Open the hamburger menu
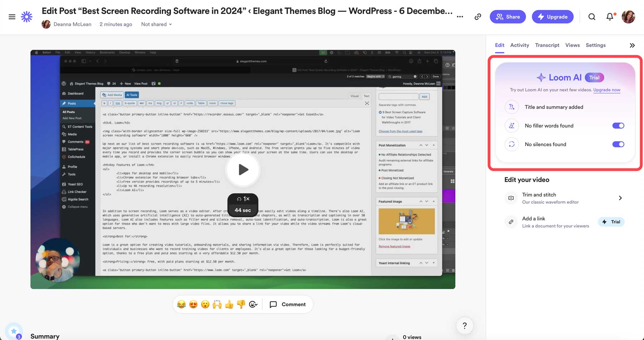The image size is (644, 340). coord(12,17)
